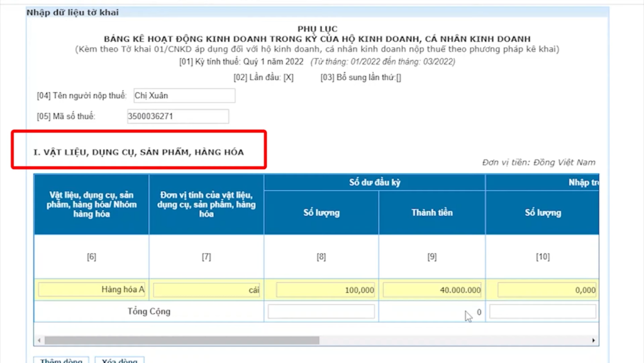Click the 'PHỤ LỤC' title
Viewport: 644px width, 363px height.
click(x=318, y=29)
